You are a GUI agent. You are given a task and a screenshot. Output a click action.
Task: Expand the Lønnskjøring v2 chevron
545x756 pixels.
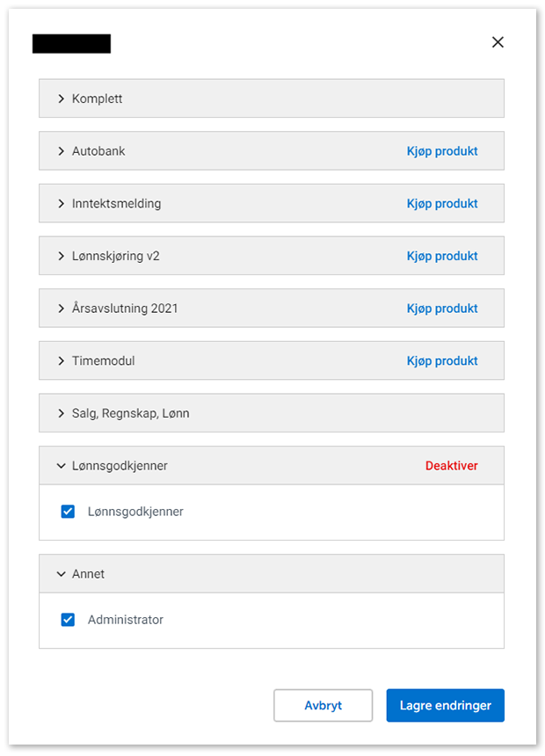click(x=62, y=256)
